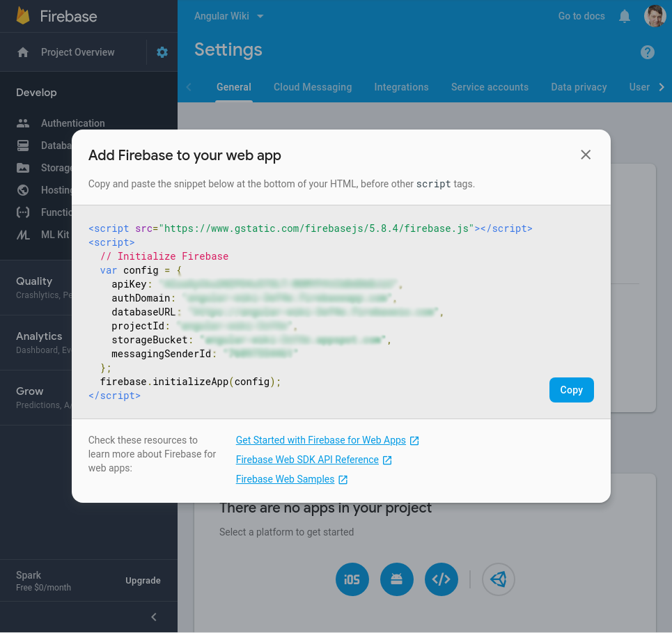Open notifications bell icon

coord(625,16)
